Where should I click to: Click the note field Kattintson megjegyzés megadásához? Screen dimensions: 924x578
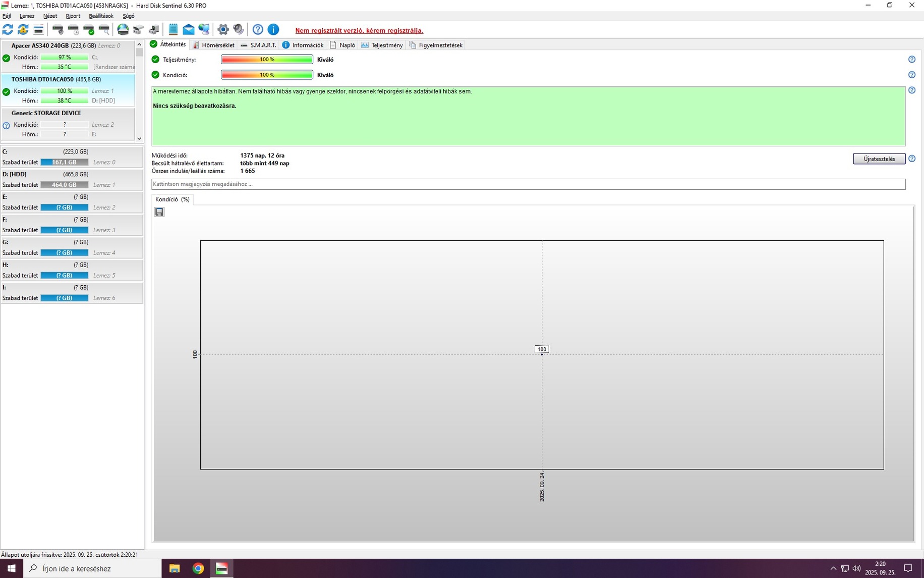(x=528, y=184)
